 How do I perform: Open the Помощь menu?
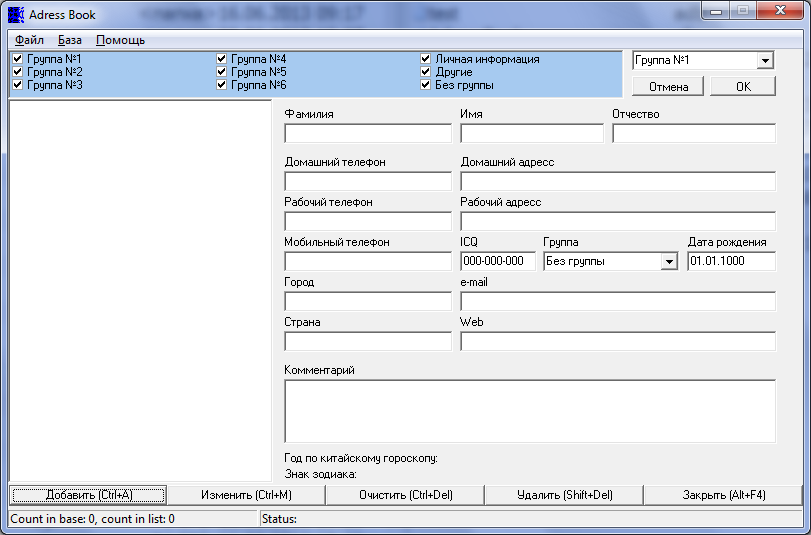tap(120, 40)
